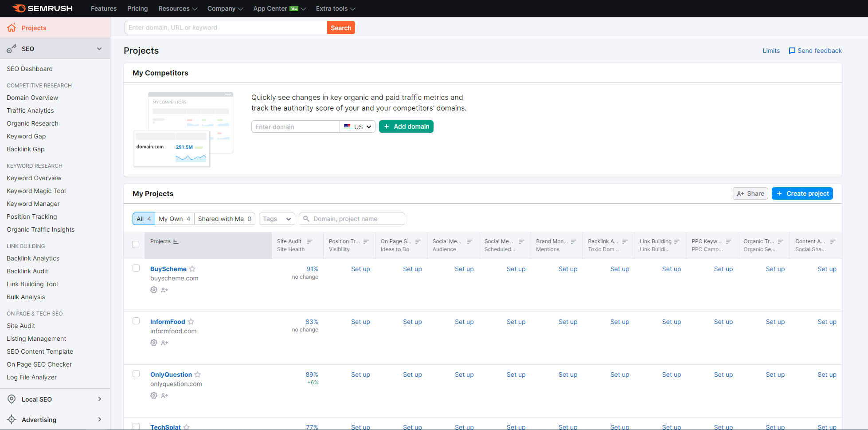
Task: Click the Semrush logo
Action: pos(43,8)
